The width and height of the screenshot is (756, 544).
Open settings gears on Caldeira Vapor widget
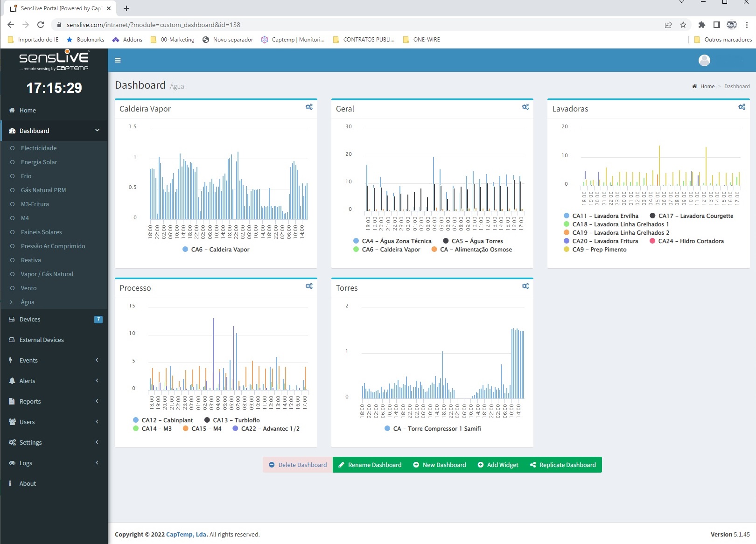point(309,107)
